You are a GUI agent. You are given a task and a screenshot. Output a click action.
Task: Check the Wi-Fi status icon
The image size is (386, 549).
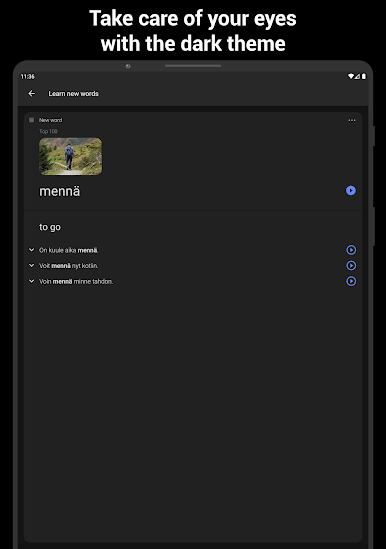tap(351, 76)
